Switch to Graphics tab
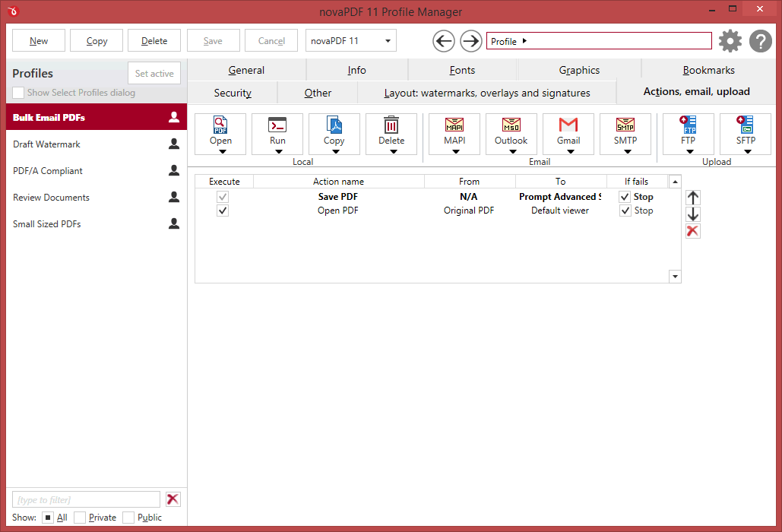This screenshot has width=782, height=532. [x=579, y=71]
